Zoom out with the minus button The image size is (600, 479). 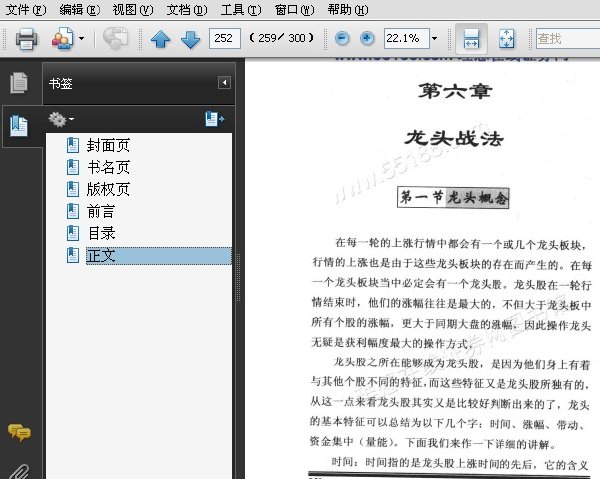342,38
